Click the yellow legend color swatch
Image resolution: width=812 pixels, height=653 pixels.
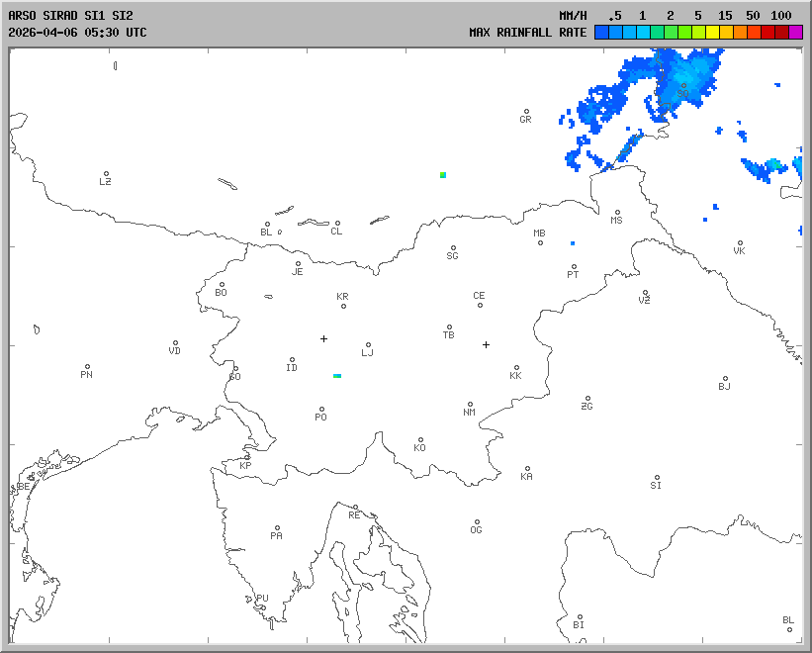[712, 33]
